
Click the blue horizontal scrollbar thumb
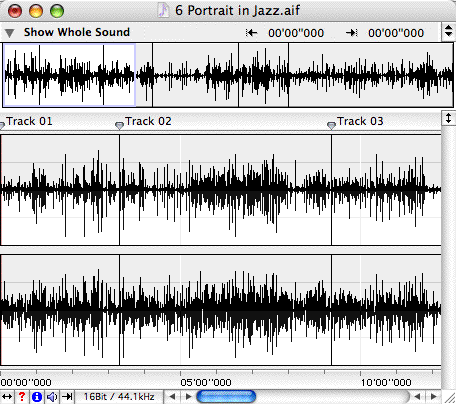click(226, 397)
